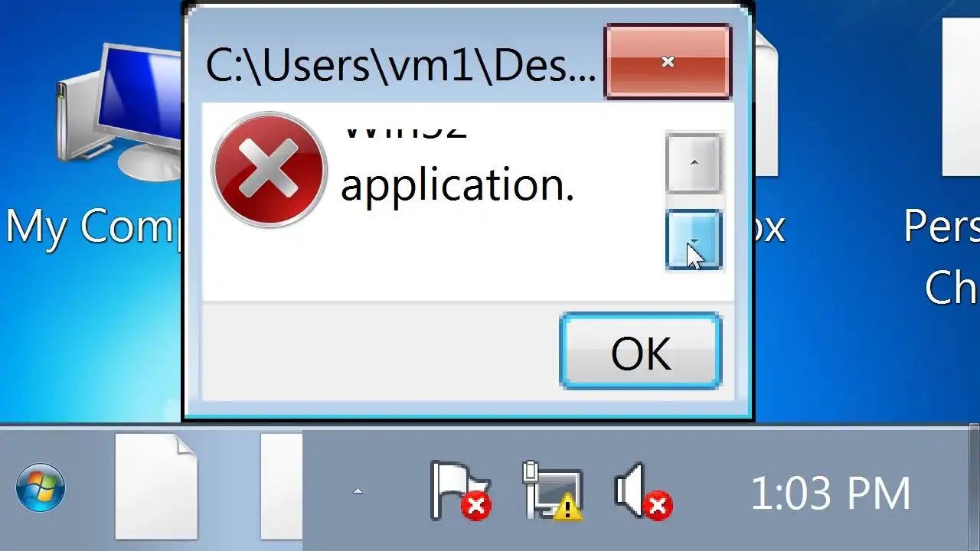
Task: Open the first blank file taskbar icon
Action: point(157,487)
